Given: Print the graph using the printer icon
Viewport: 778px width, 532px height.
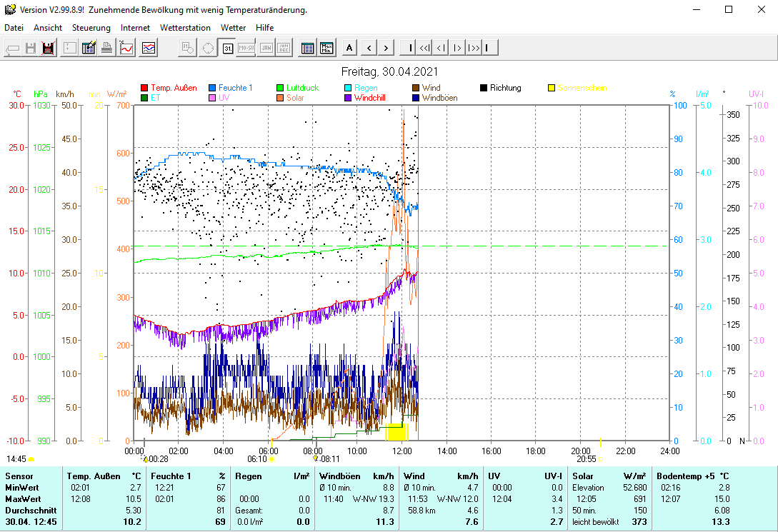Looking at the screenshot, I should click(x=107, y=47).
